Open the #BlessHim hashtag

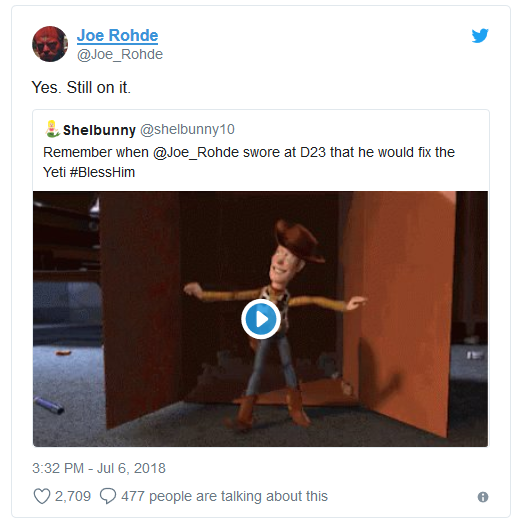coord(102,172)
